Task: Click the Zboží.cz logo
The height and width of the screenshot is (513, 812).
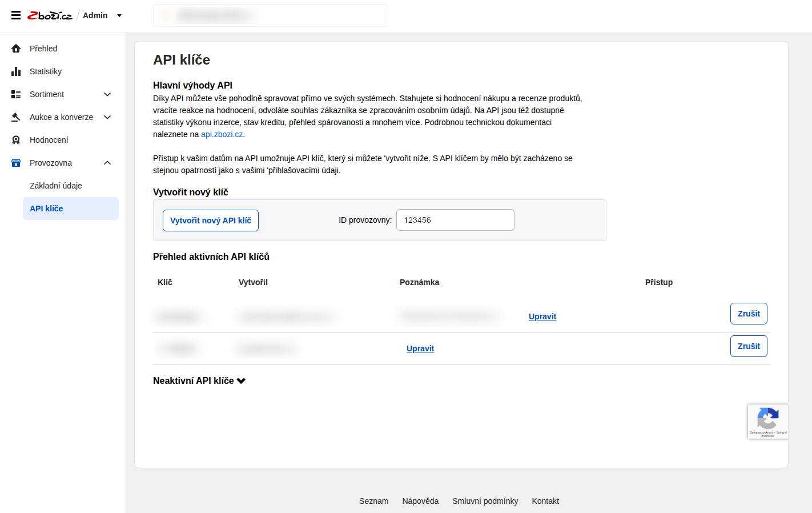Action: 50,15
